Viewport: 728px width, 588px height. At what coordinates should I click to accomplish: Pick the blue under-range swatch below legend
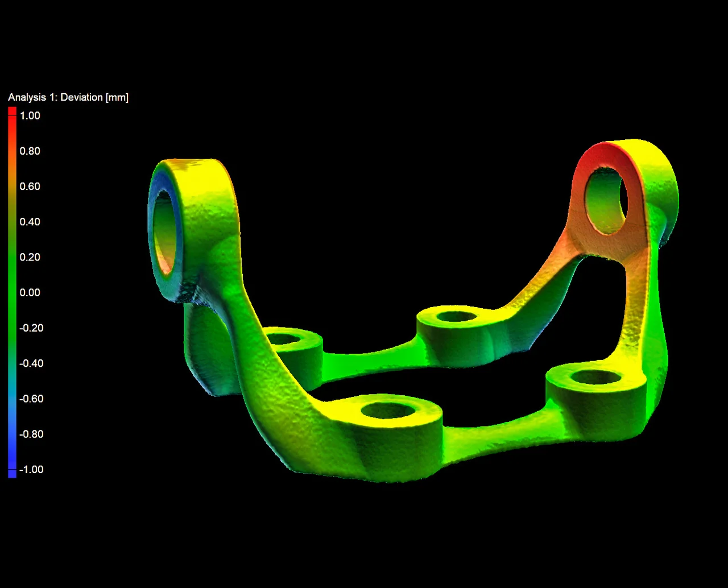pyautogui.click(x=13, y=474)
